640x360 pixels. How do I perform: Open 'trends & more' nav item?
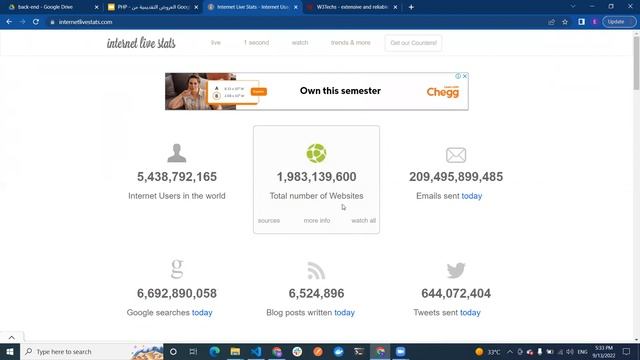pos(351,42)
